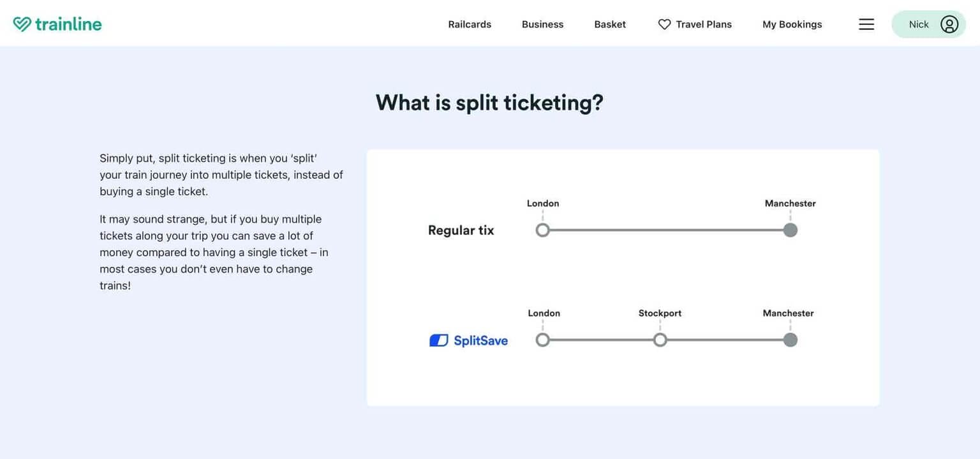The image size is (980, 459).
Task: Open the Business section
Action: tap(542, 24)
